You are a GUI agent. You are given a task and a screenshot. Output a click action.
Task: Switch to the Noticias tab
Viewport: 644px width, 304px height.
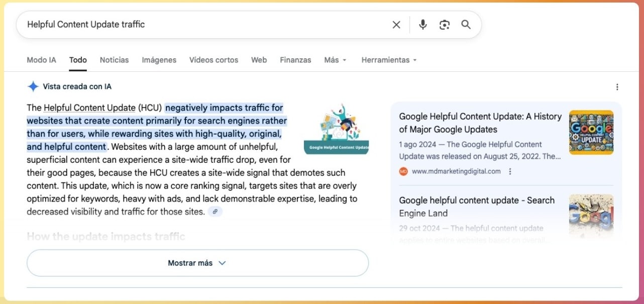[x=114, y=60]
